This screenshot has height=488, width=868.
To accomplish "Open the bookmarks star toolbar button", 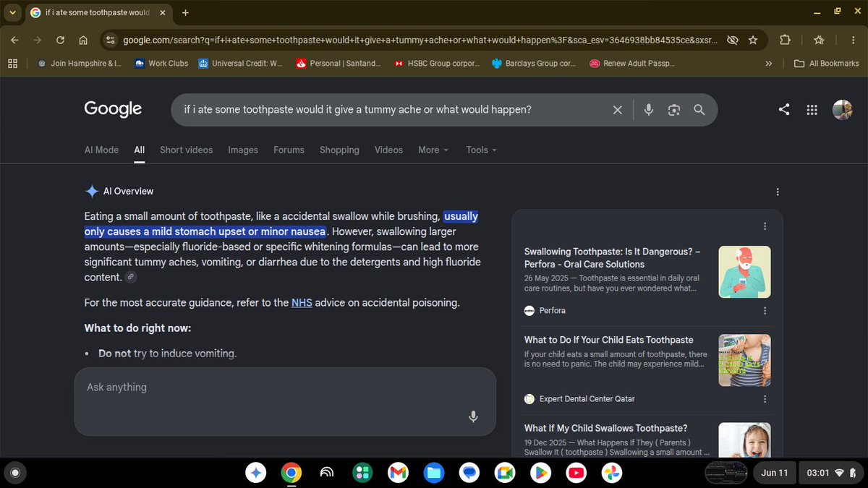I will [819, 40].
